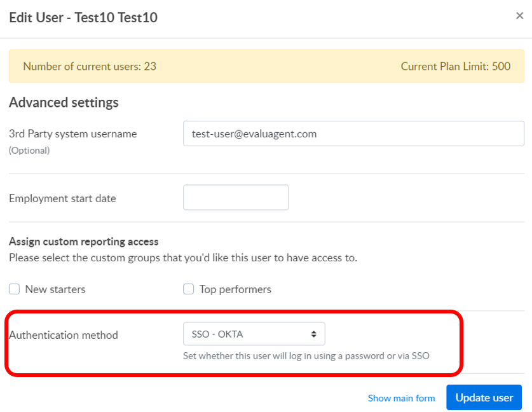Viewport: 532px width, 412px height.
Task: Click the Authentication method label
Action: click(64, 335)
